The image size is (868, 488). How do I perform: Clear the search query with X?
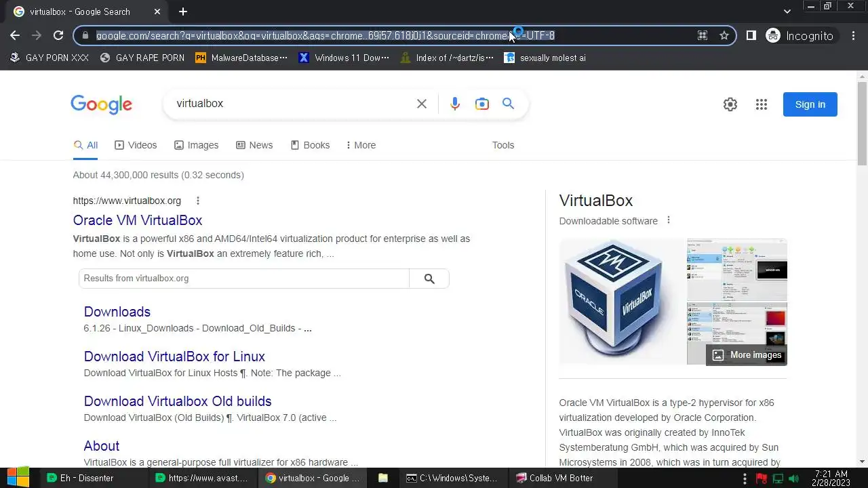click(x=422, y=104)
